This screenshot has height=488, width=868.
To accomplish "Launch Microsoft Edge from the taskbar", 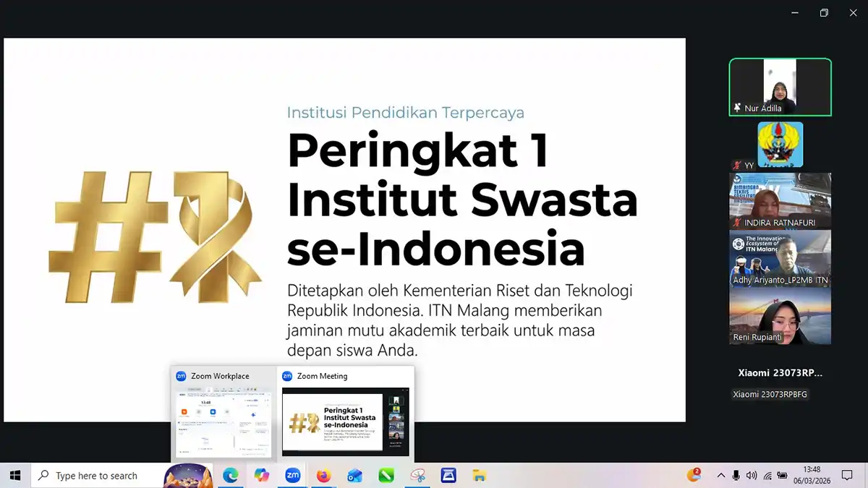I will coord(230,476).
